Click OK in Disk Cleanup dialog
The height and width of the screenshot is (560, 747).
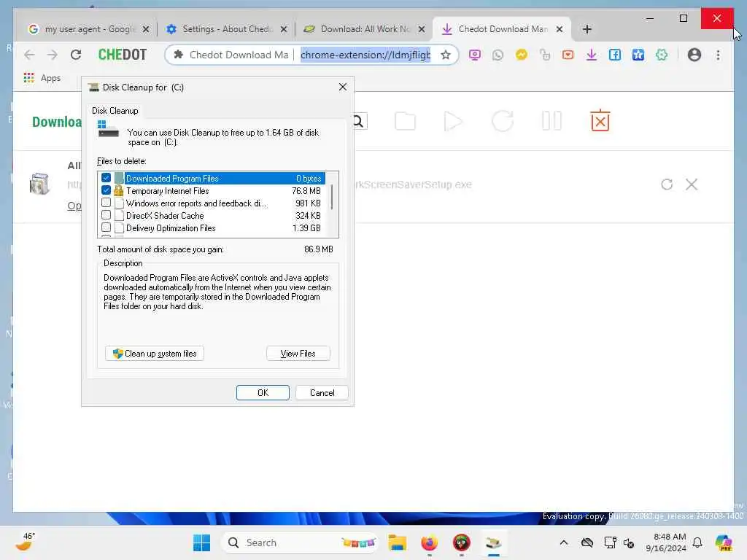pos(263,393)
